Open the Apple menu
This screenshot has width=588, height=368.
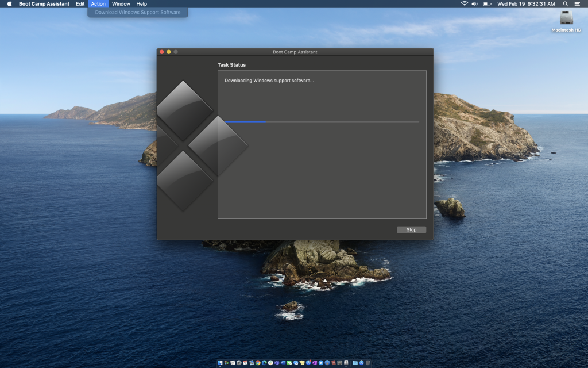pyautogui.click(x=9, y=4)
